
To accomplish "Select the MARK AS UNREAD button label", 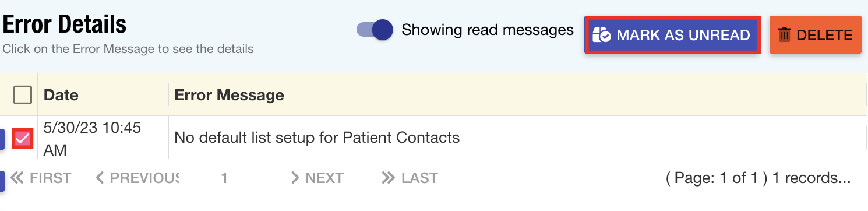I will click(683, 35).
